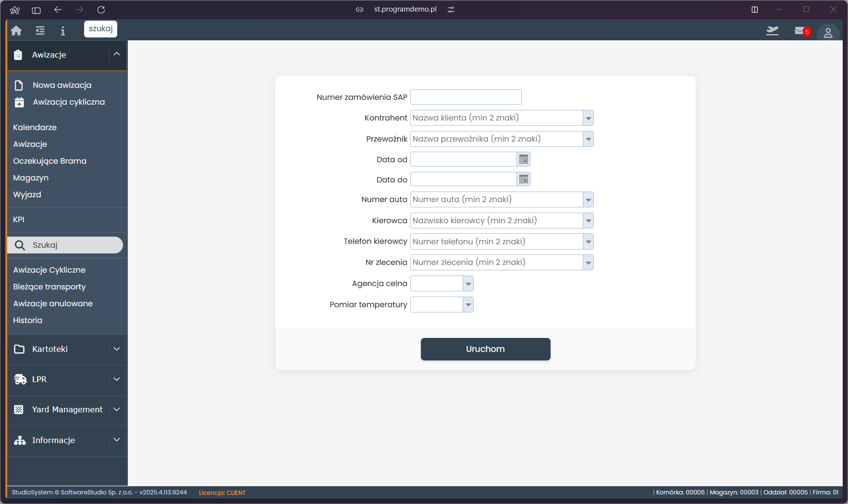Screen dimensions: 848x504
Task: Open Nowa awizacja from the sidebar
Action: pos(62,85)
